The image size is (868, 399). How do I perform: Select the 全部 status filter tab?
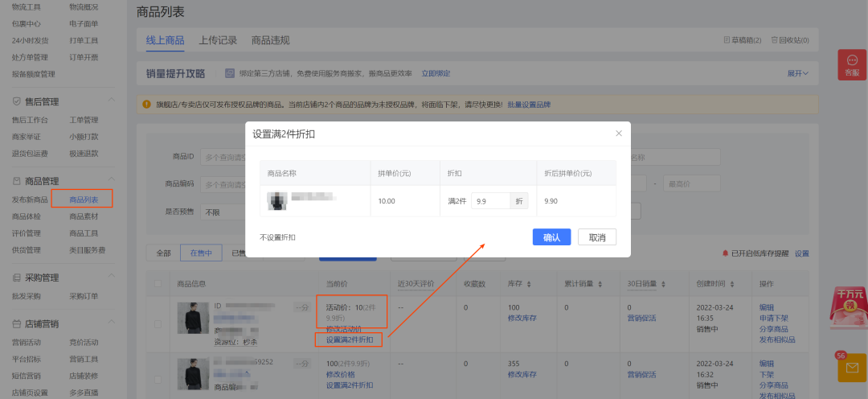[163, 253]
